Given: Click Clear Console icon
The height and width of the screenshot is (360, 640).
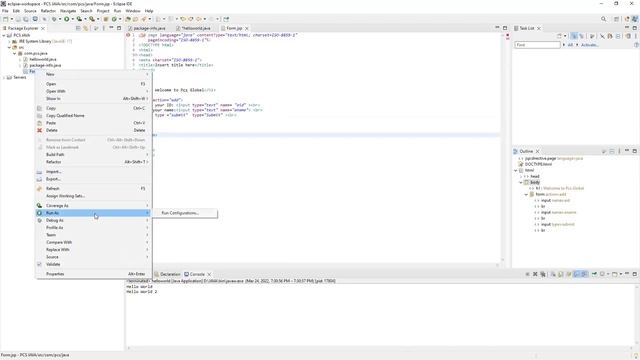Looking at the screenshot, I should click(553, 274).
